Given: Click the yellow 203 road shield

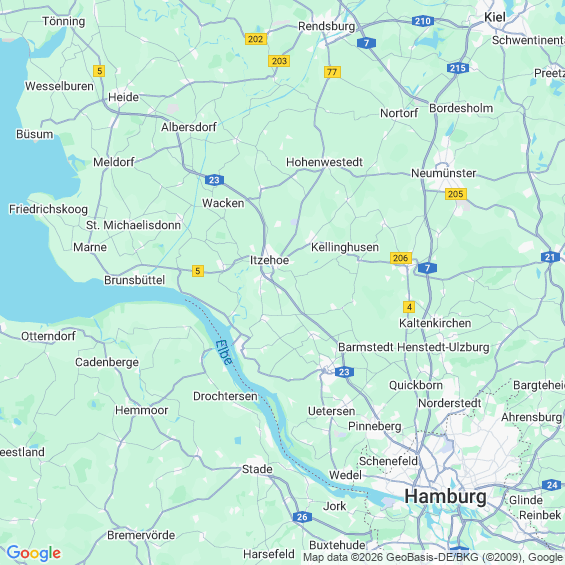Looking at the screenshot, I should [279, 61].
